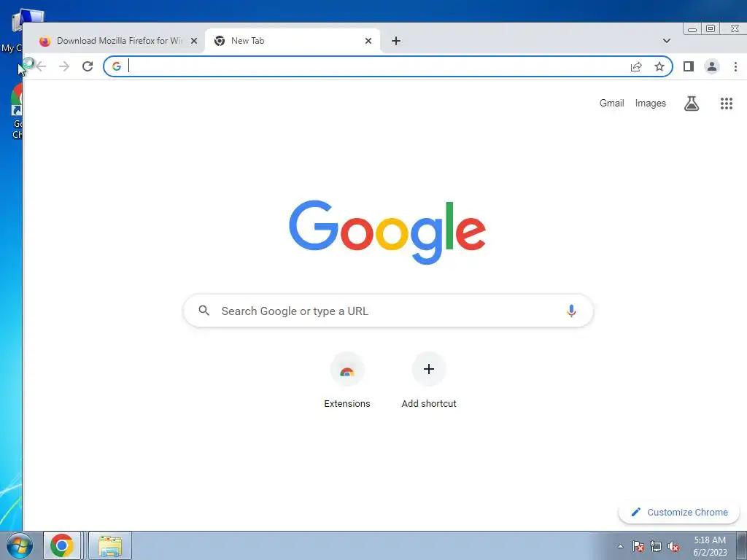Open the Search Labs flask icon
747x560 pixels.
point(692,104)
